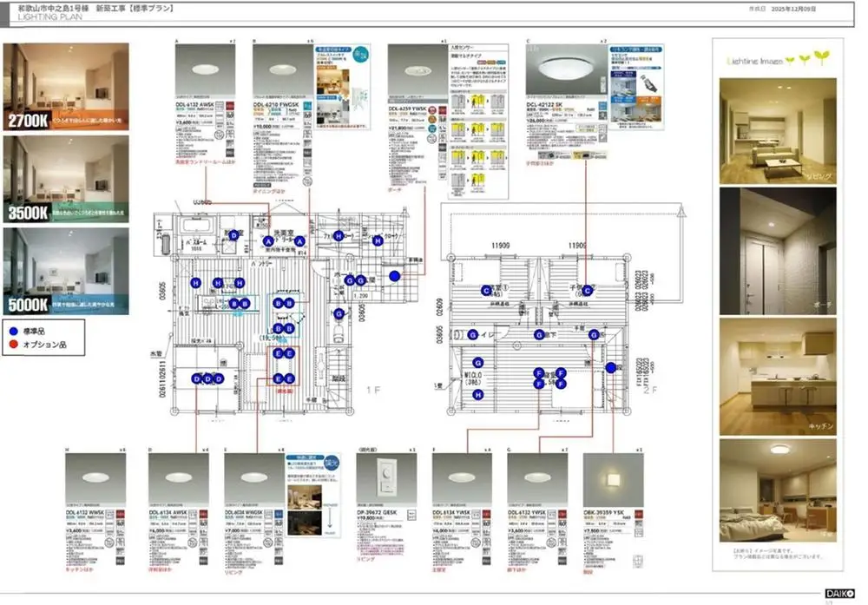Click the G marker in the 1F toilet

(x=339, y=312)
